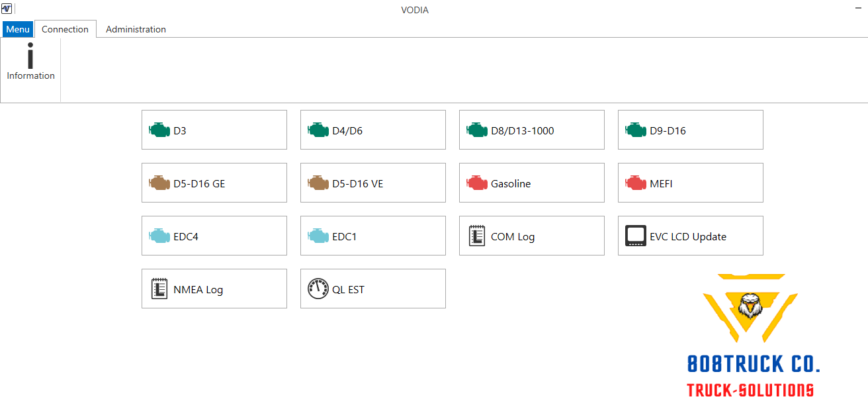868x415 pixels.
Task: Click the brown D5-D16 GE engine icon
Action: click(159, 183)
